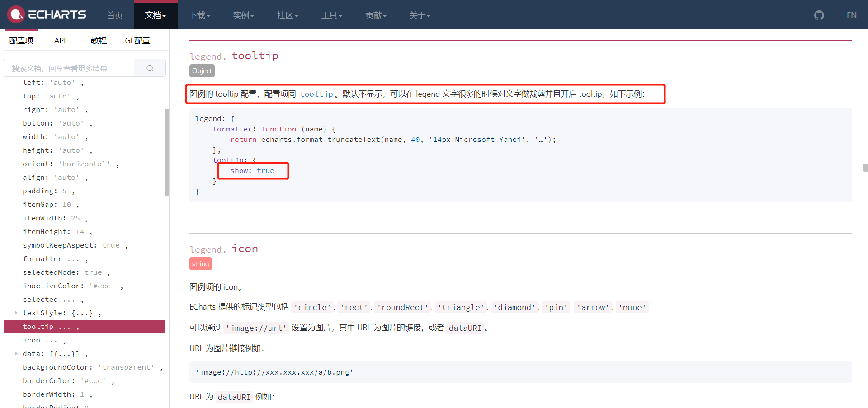Select the itemGap item in sidebar
This screenshot has width=868, height=408.
(51, 205)
